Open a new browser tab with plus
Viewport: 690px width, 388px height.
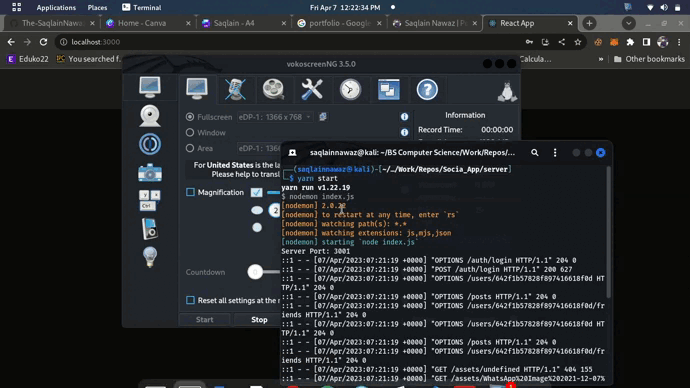pyautogui.click(x=589, y=23)
